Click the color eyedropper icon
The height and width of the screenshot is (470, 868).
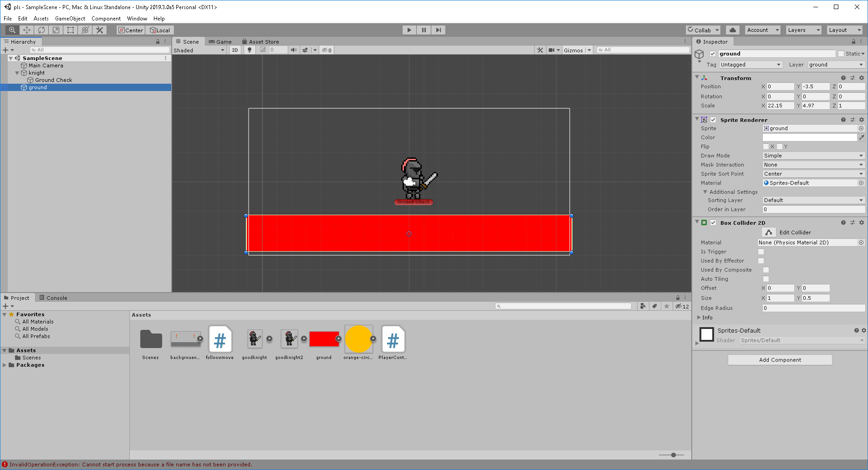[x=862, y=137]
